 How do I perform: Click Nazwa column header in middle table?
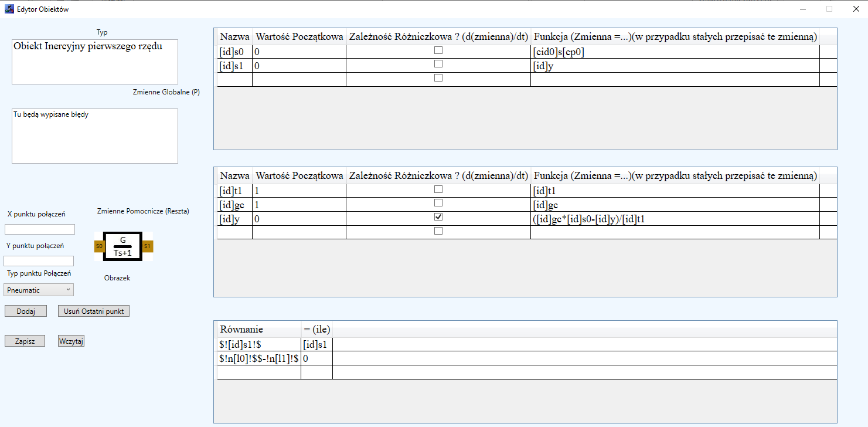coord(234,176)
